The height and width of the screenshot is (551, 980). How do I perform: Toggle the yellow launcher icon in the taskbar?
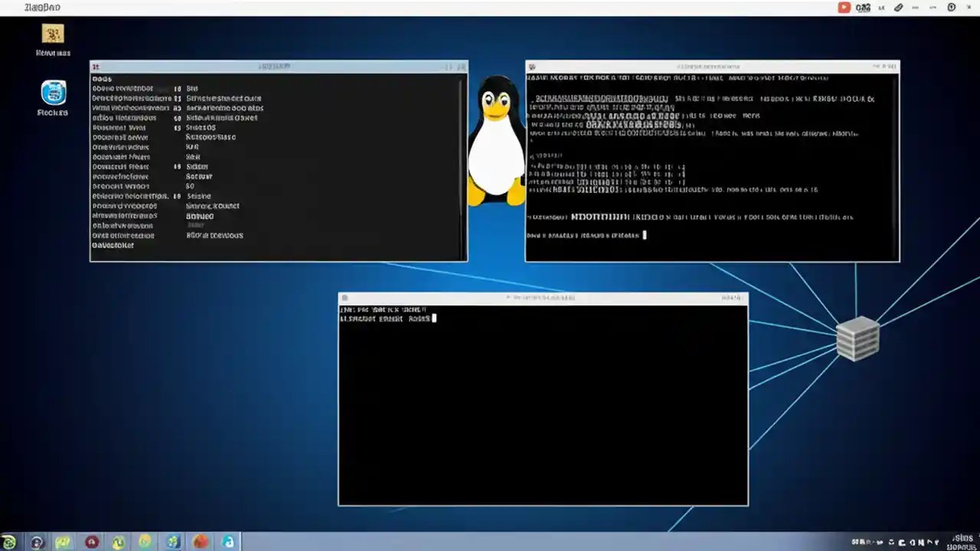pyautogui.click(x=145, y=542)
